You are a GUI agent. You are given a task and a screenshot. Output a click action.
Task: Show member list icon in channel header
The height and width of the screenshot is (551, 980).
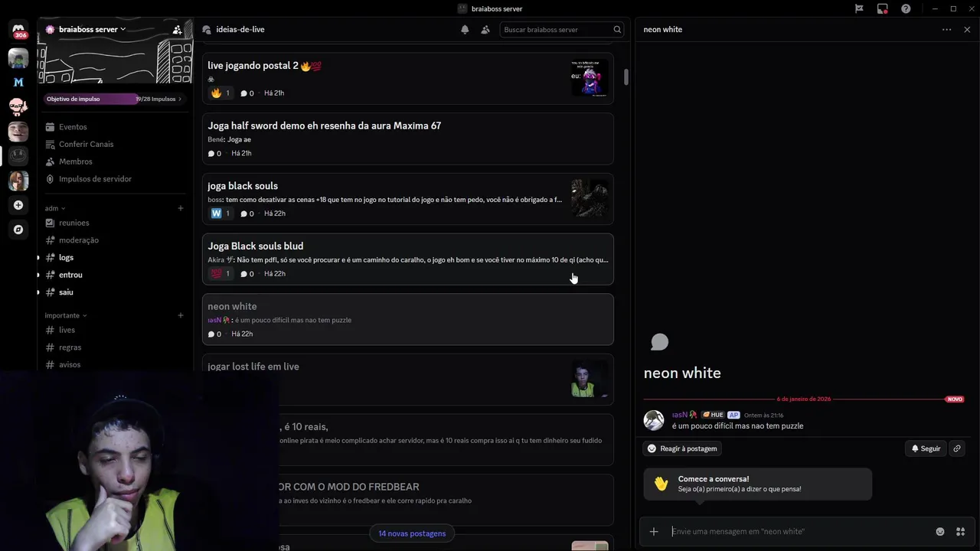485,30
